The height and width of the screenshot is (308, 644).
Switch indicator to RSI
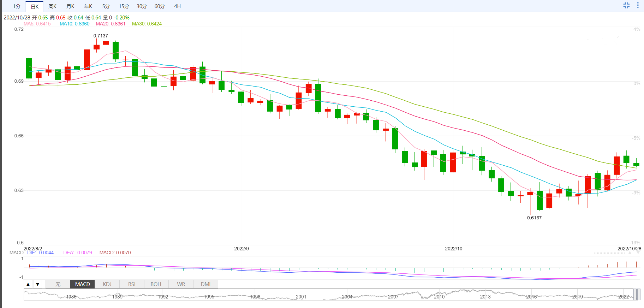click(x=132, y=284)
